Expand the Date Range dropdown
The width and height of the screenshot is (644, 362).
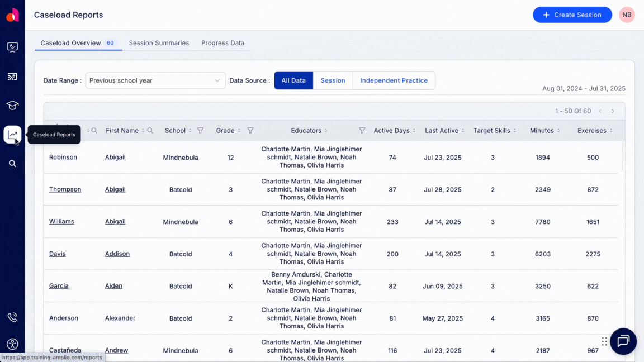coord(155,80)
